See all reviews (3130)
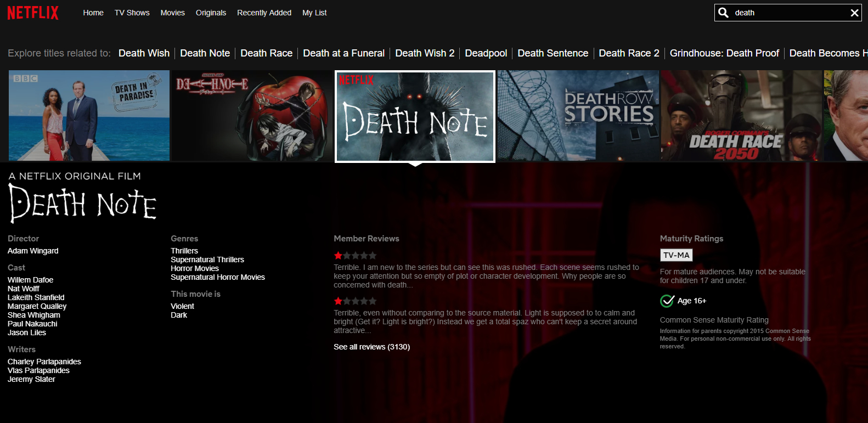This screenshot has width=868, height=423. [x=371, y=347]
